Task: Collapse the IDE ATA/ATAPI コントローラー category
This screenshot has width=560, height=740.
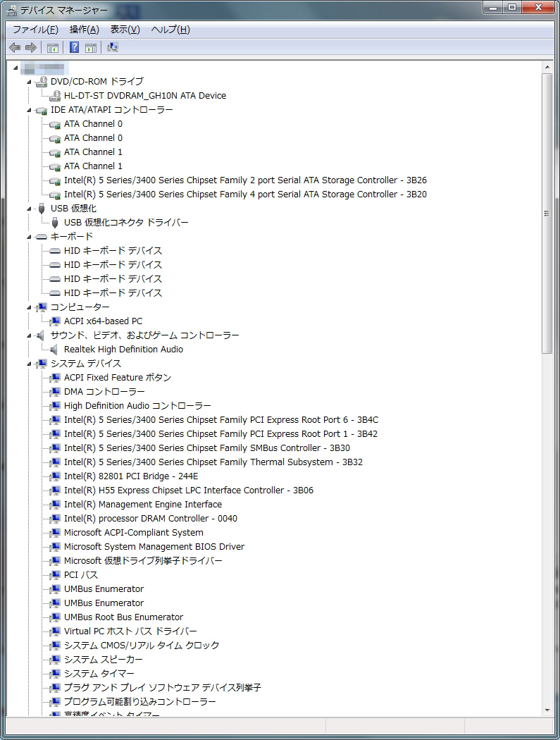Action: tap(30, 111)
